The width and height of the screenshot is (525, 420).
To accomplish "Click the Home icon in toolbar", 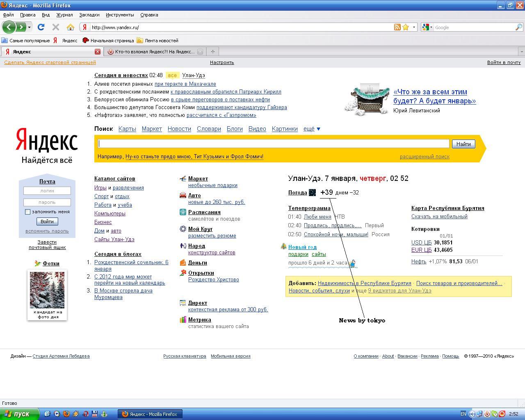I will click(70, 27).
